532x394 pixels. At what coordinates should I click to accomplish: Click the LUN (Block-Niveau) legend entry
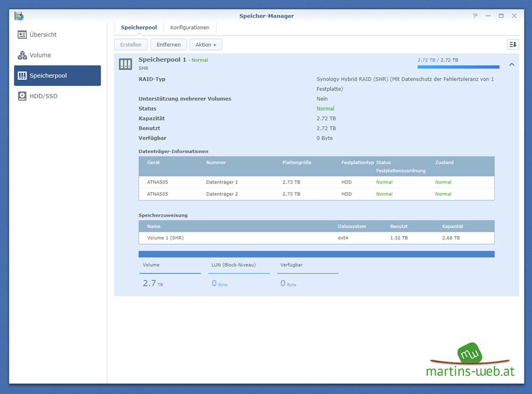click(x=239, y=275)
